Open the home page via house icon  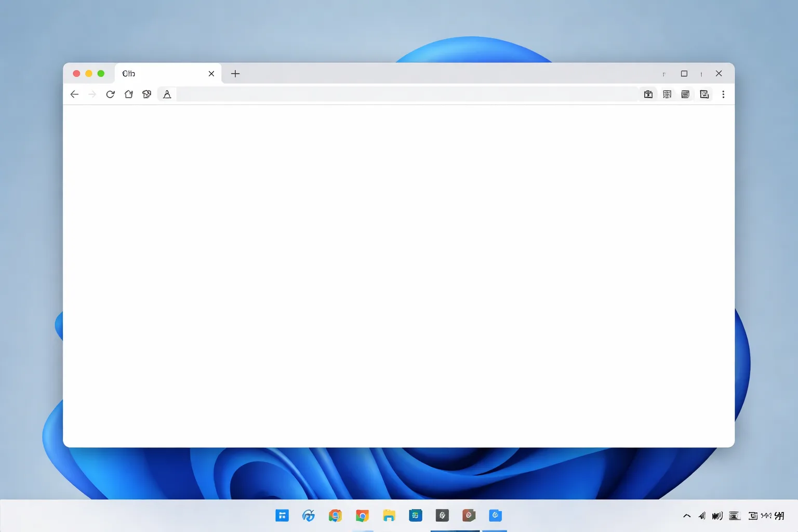tap(129, 94)
